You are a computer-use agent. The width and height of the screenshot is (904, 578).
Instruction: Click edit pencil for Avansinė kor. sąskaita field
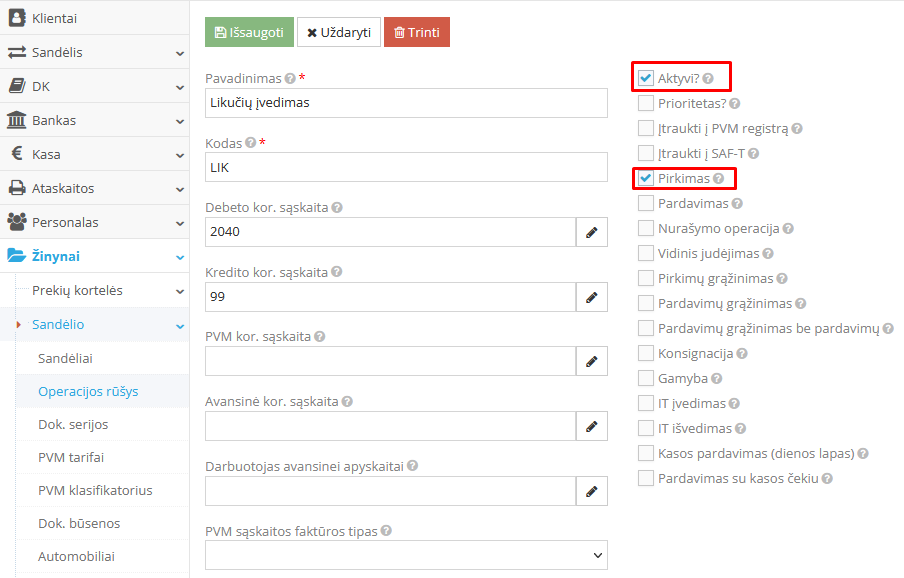point(591,426)
